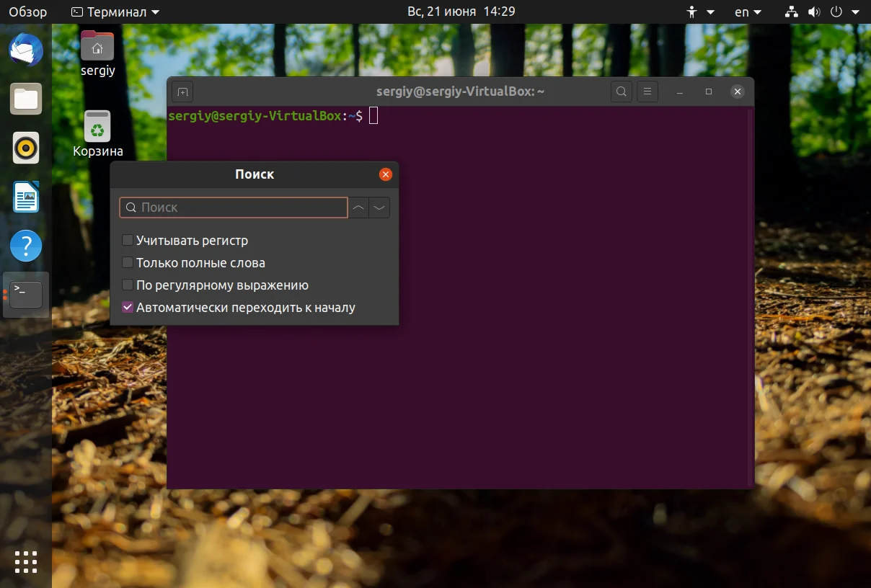Screen dimensions: 871x588
Task: Find next match with down arrow
Action: point(379,208)
